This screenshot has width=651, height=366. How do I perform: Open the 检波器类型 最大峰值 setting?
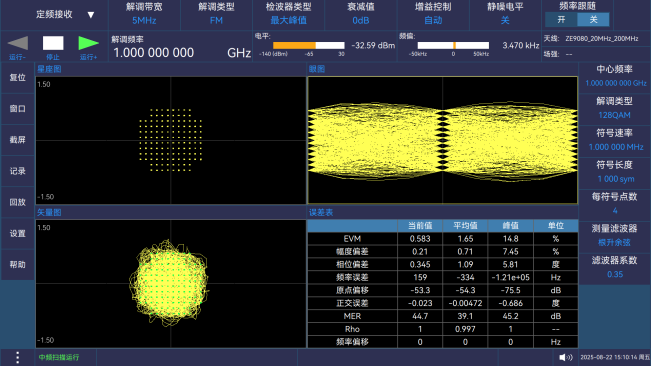click(x=289, y=15)
